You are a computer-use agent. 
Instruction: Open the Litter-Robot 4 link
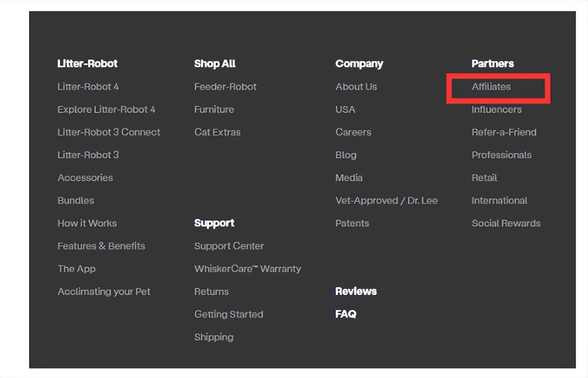pyautogui.click(x=88, y=87)
